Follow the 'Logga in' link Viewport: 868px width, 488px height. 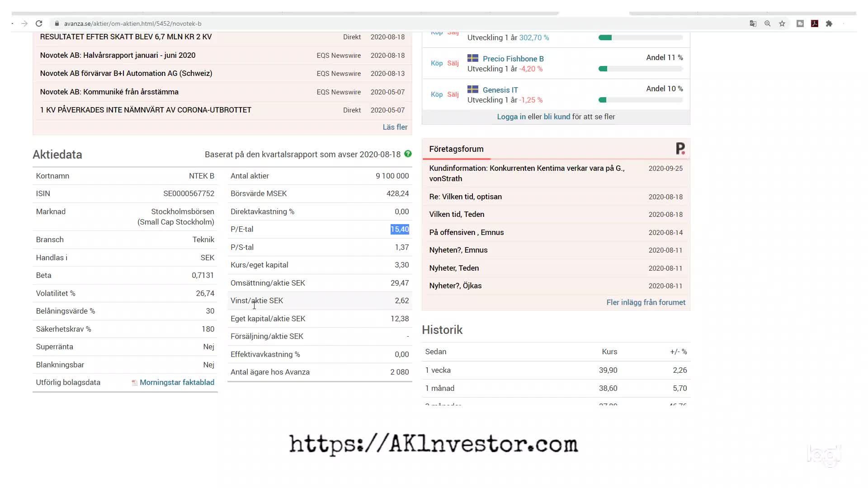(x=511, y=117)
